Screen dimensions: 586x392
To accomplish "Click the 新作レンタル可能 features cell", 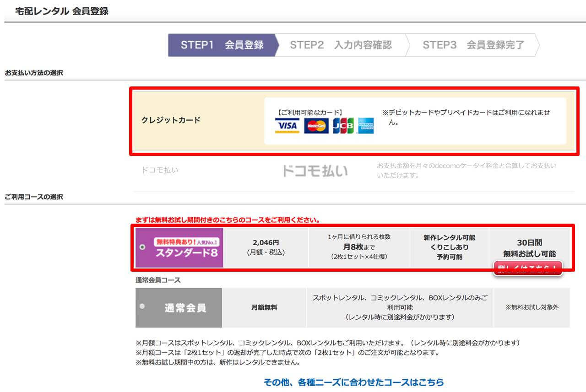I will click(450, 247).
